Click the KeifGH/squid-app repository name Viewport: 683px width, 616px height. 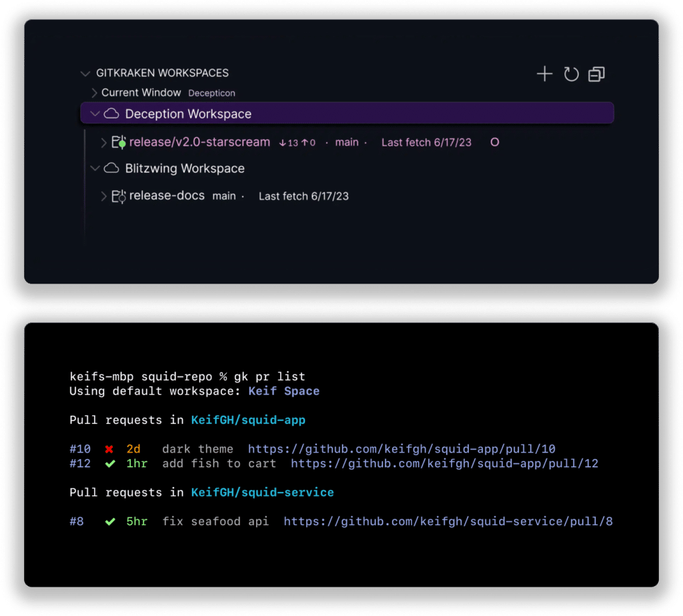tap(248, 420)
